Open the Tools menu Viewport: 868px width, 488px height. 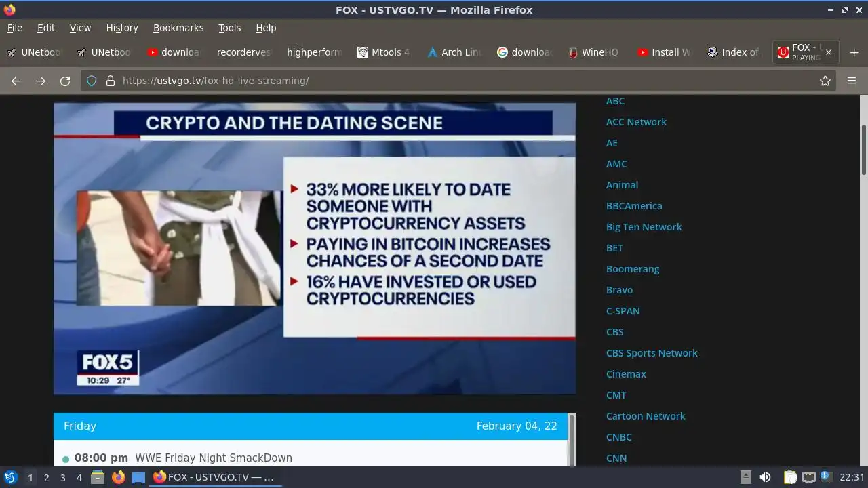[x=229, y=28]
